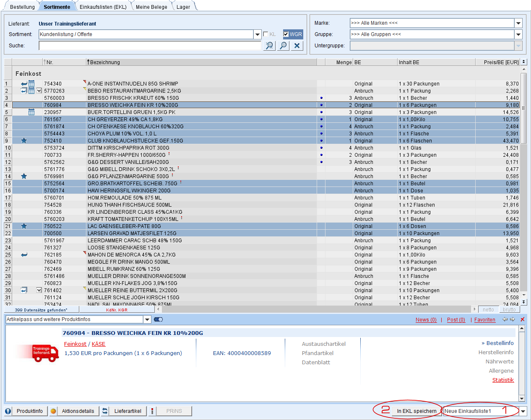Image resolution: width=531 pixels, height=420 pixels.
Task: Clear the search with the X icon
Action: [x=297, y=46]
